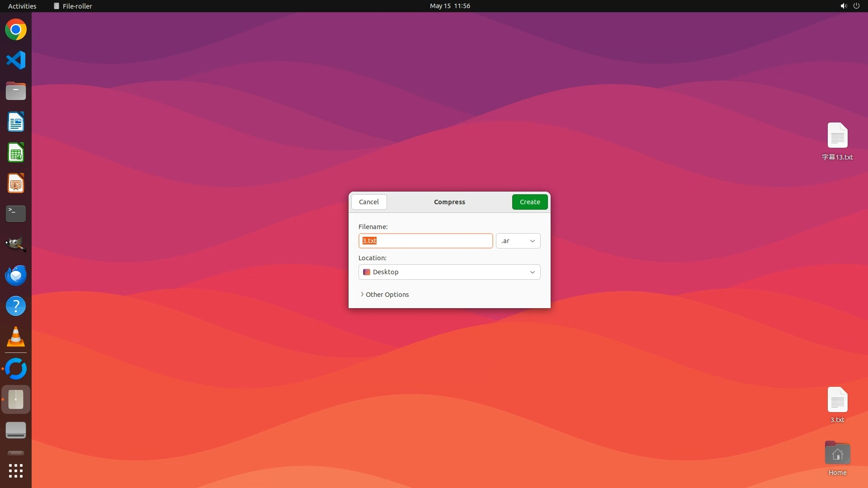Open File-roller app menu in top bar
This screenshot has height=488, width=868.
73,6
